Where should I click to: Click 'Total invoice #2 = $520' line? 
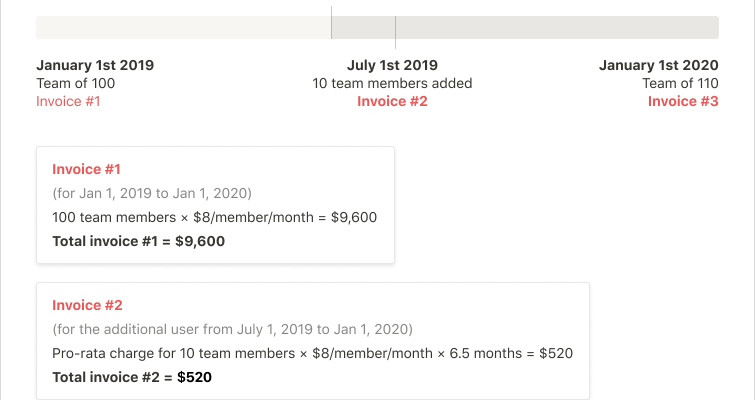[x=132, y=377]
